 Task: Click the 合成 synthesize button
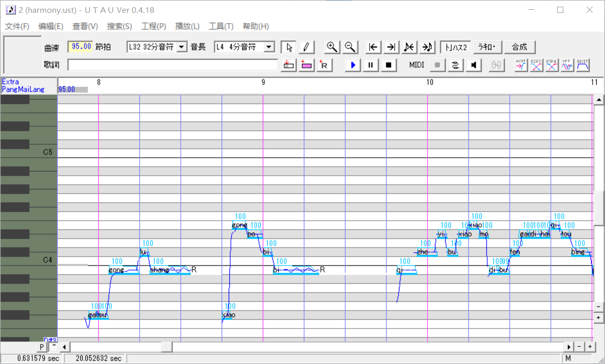tap(520, 47)
